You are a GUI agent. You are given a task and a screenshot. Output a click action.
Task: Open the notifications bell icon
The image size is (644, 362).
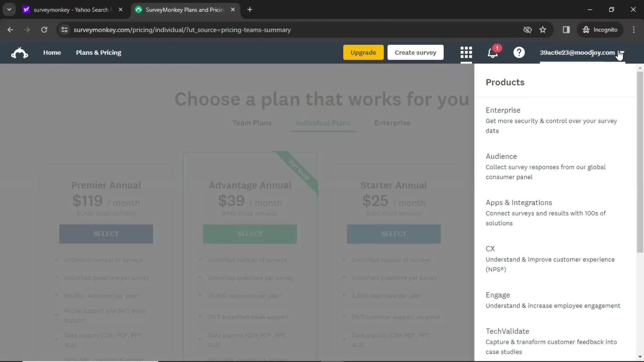(492, 53)
